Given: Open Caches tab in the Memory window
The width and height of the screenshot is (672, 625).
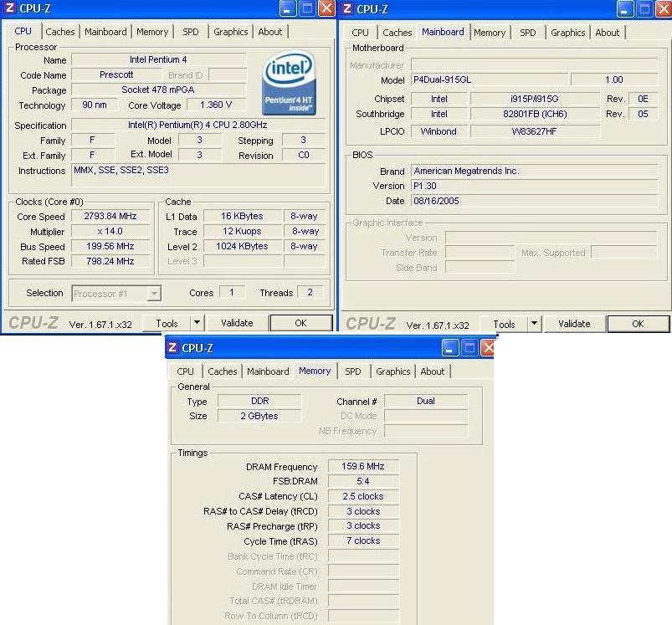Looking at the screenshot, I should (x=223, y=371).
